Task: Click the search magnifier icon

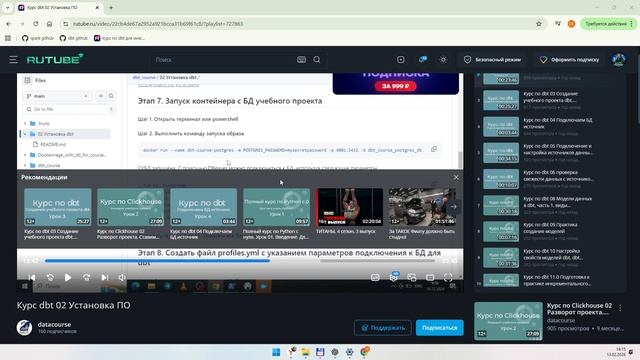Action: [x=317, y=60]
